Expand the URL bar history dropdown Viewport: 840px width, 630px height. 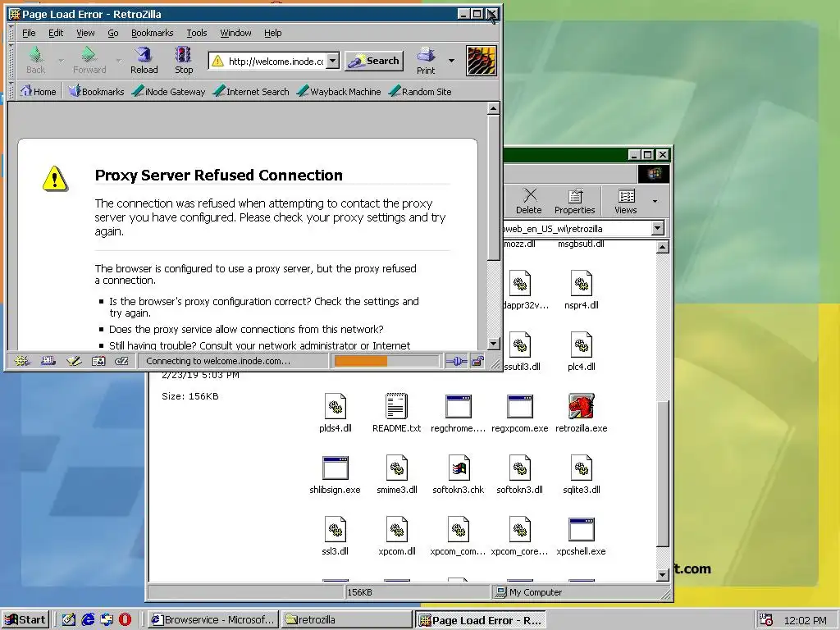point(333,61)
